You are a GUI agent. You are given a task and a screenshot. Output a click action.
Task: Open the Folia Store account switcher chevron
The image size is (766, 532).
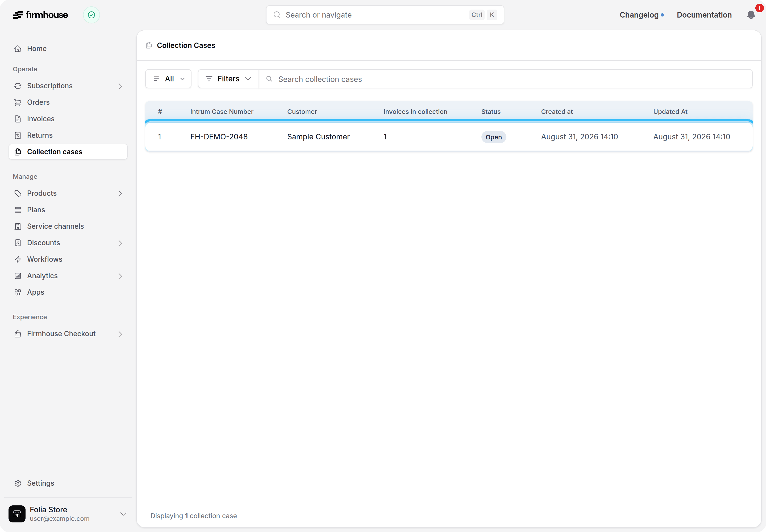(123, 514)
